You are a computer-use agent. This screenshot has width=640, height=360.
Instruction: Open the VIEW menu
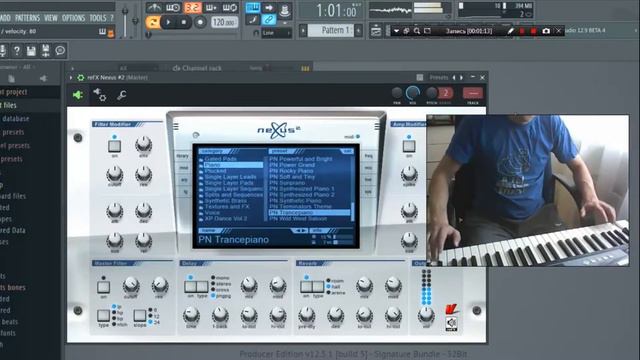coord(51,18)
